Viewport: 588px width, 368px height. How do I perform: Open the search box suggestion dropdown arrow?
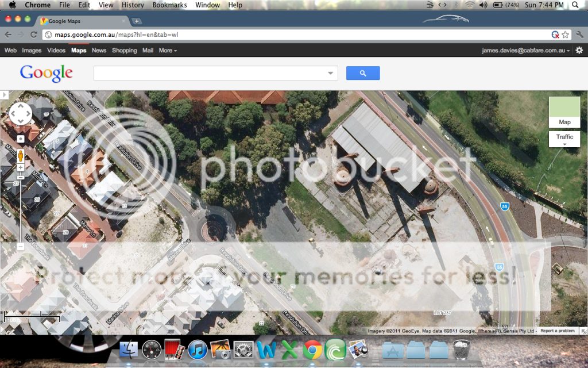(x=330, y=73)
